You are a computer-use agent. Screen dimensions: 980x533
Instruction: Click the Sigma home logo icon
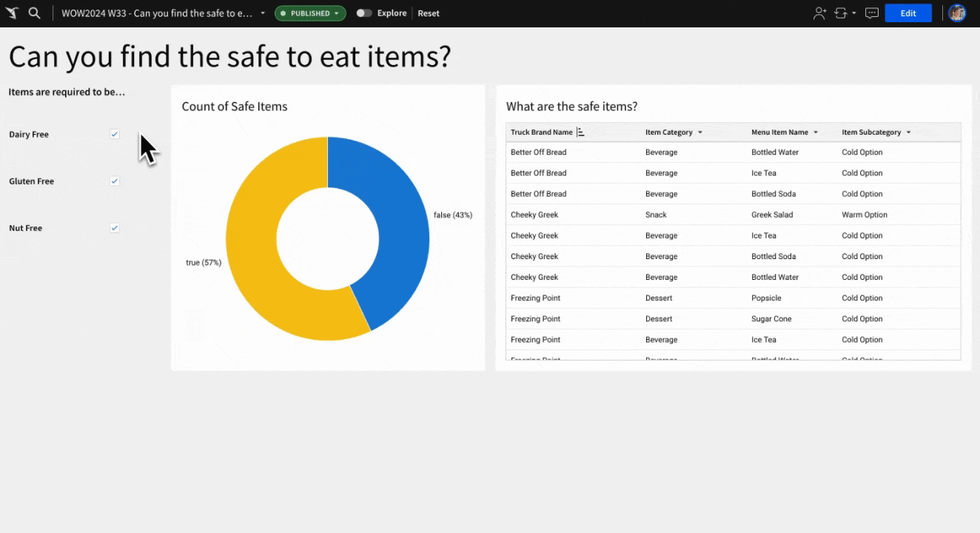[12, 13]
